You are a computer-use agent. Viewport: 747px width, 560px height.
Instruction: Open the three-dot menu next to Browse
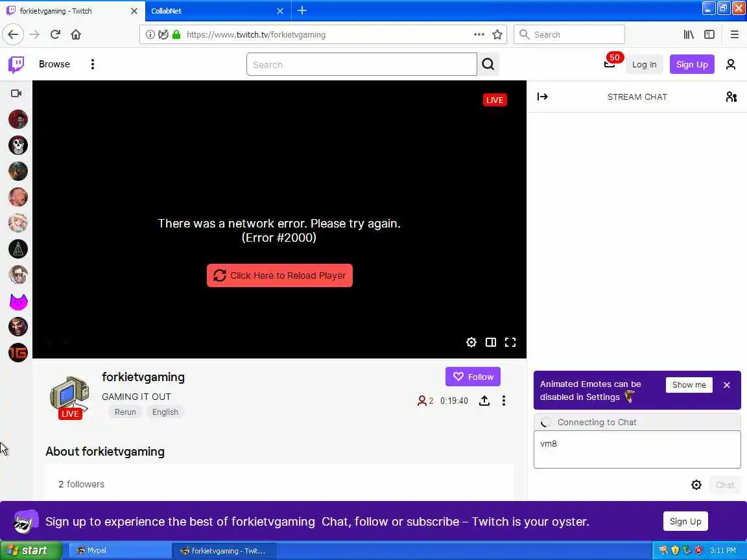(93, 64)
